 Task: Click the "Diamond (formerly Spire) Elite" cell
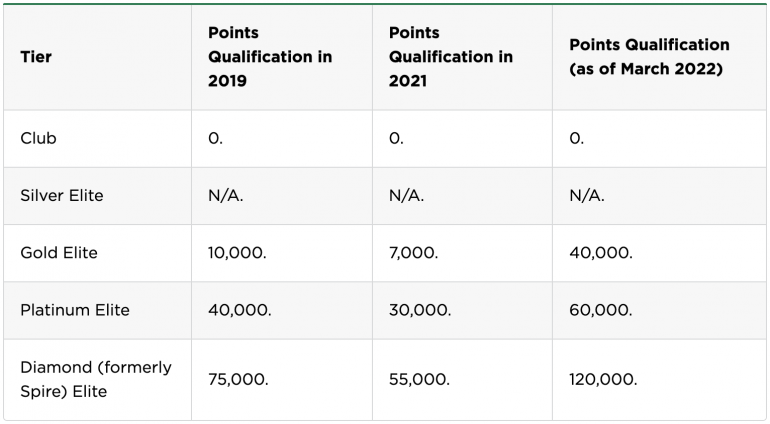click(96, 379)
